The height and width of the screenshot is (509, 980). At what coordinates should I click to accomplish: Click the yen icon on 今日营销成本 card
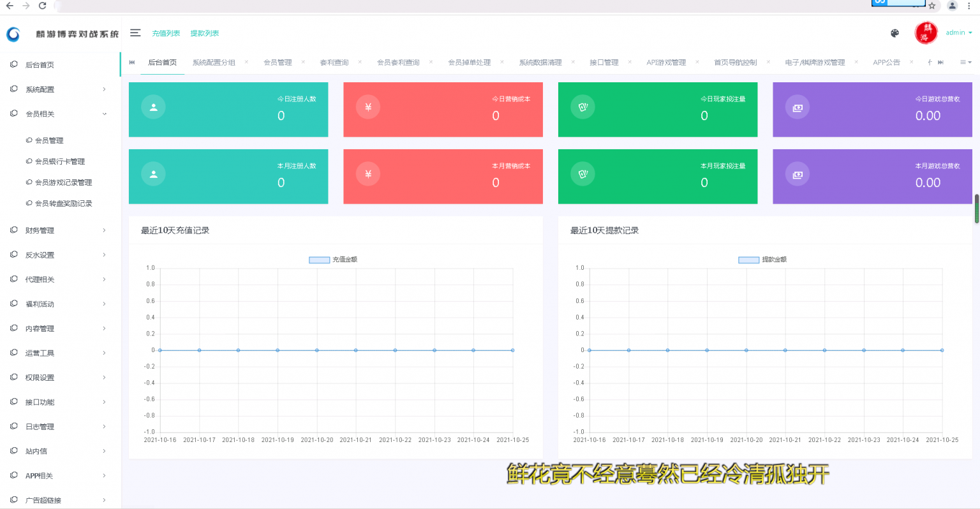point(368,107)
